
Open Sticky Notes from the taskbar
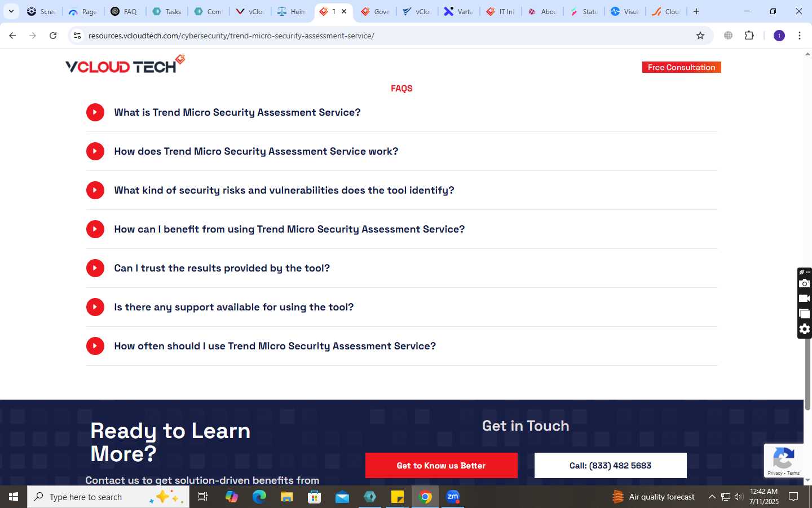point(398,497)
